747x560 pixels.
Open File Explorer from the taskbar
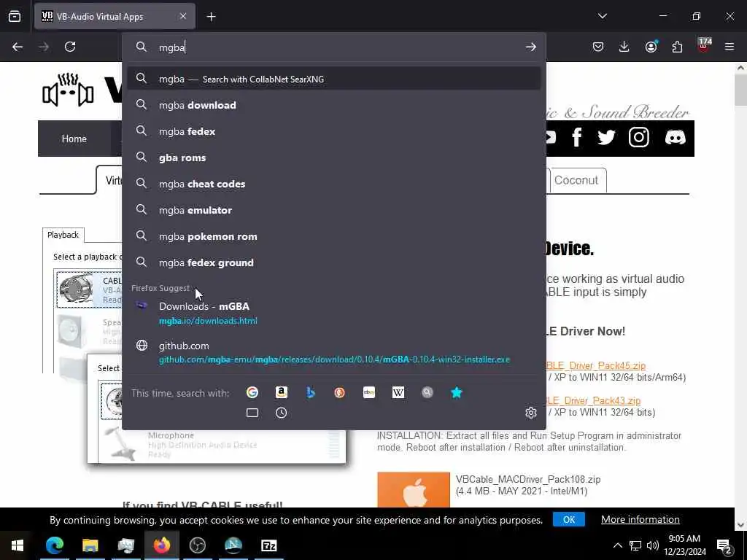[90, 545]
